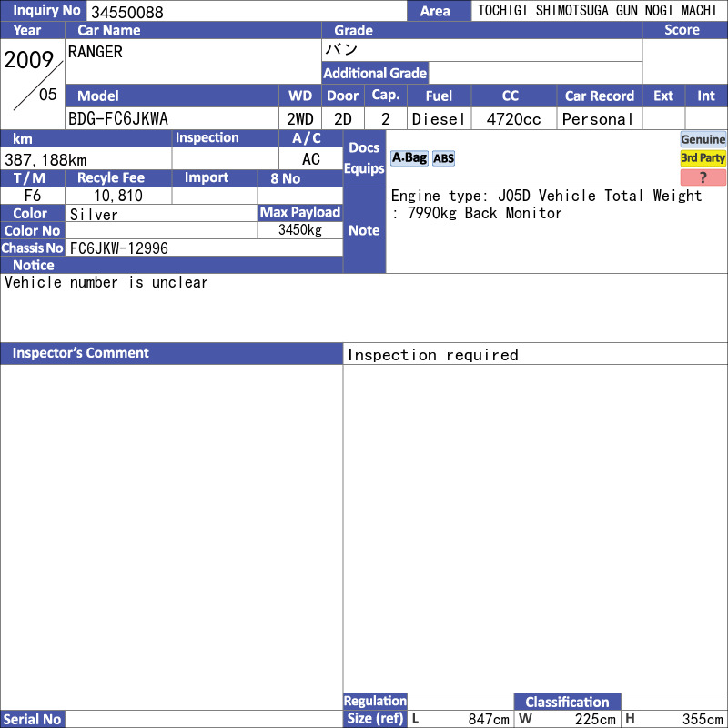728x728 pixels.
Task: Click the model code BDG-FC6JKWA
Action: click(118, 119)
